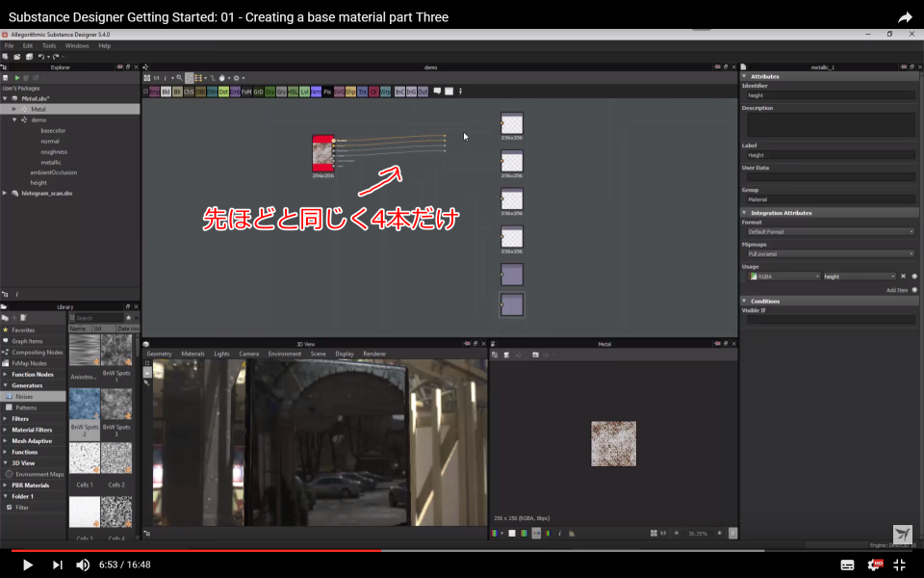
Task: Select the BnW Spots 2 thumbnail
Action: 85,404
